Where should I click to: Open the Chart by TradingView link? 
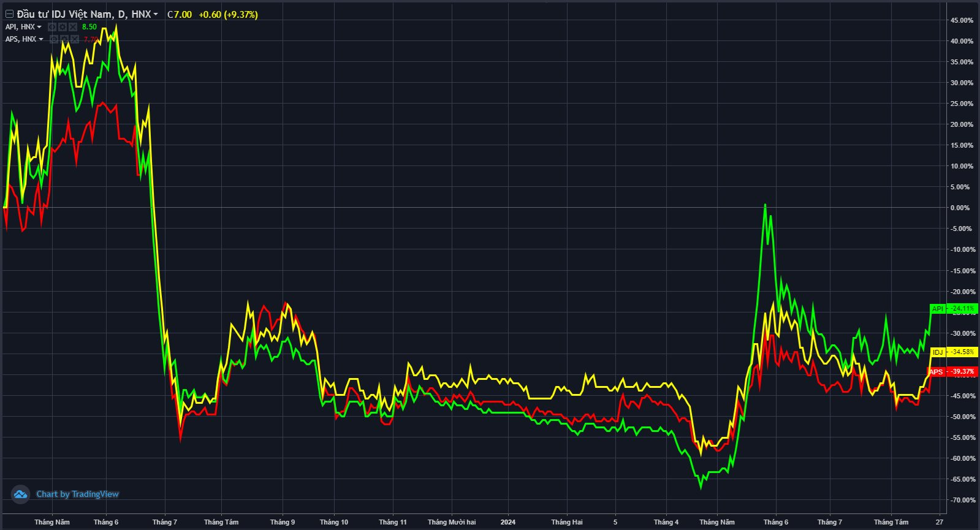tap(77, 494)
